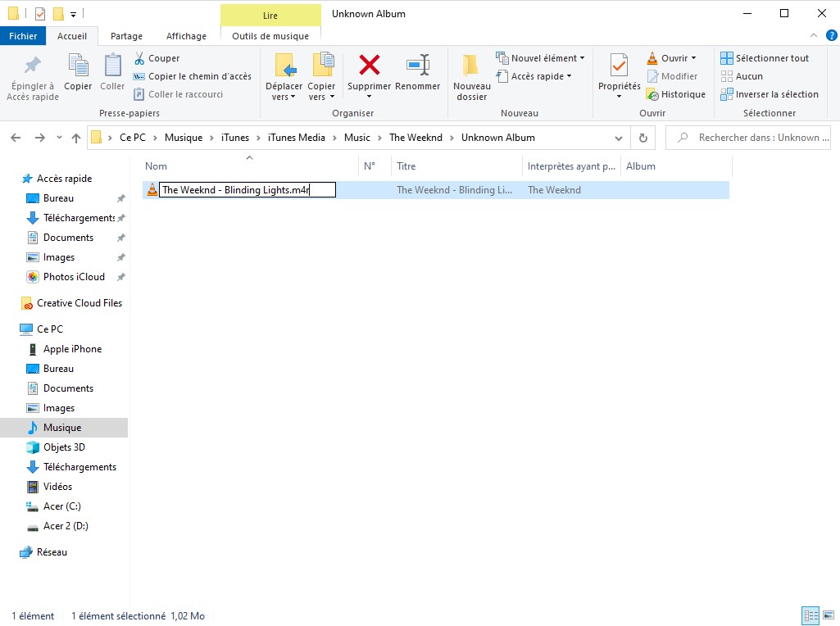The height and width of the screenshot is (626, 840).
Task: Open the Quick Access Toolbar customize arrow
Action: tap(74, 15)
